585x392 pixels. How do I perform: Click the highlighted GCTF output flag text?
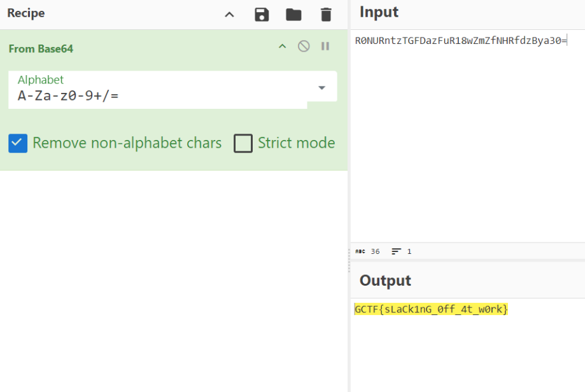tap(431, 309)
